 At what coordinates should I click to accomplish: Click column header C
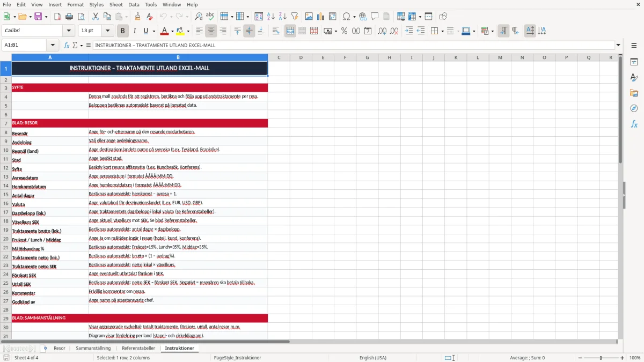279,57
